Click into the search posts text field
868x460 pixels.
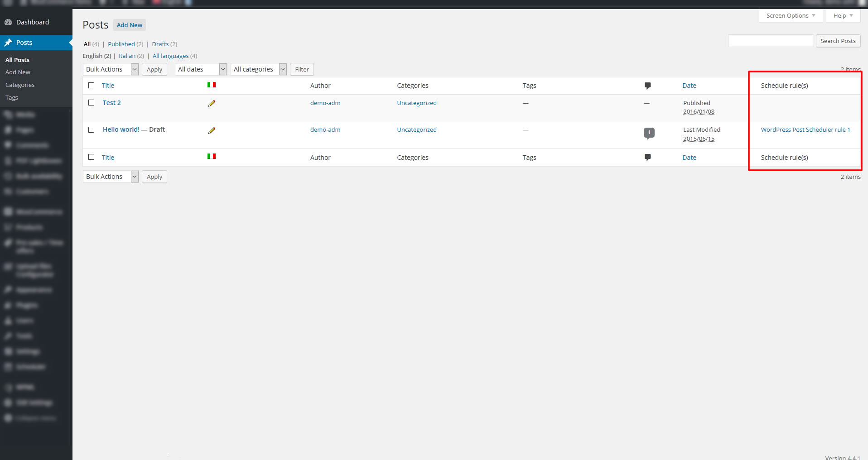[x=771, y=41]
